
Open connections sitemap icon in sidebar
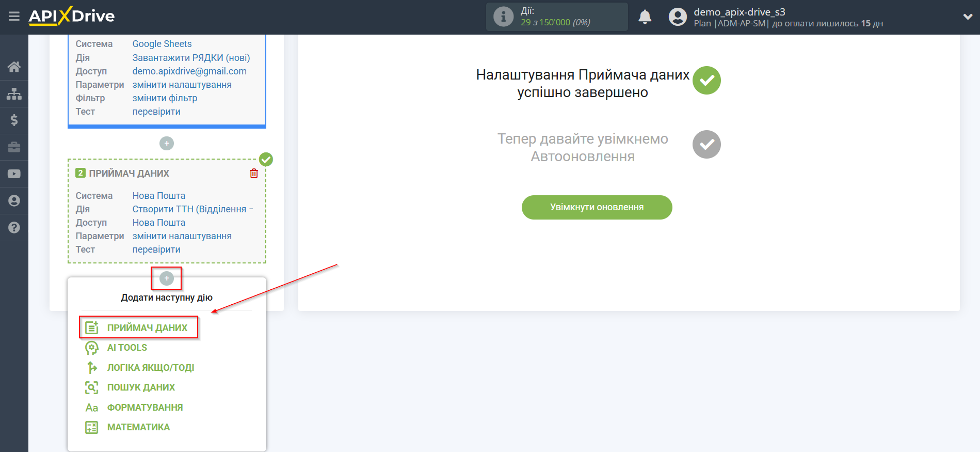(x=14, y=93)
